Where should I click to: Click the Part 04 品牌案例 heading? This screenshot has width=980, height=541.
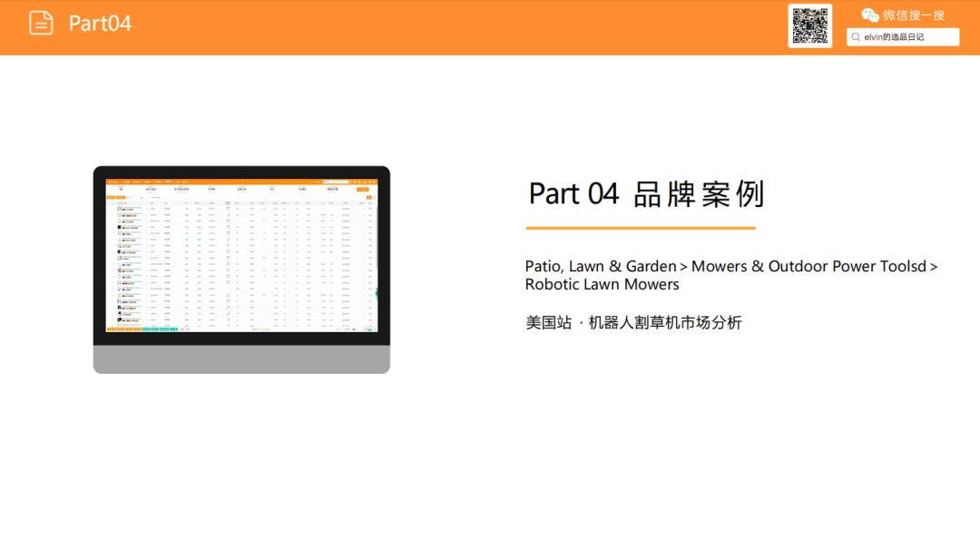[x=646, y=193]
